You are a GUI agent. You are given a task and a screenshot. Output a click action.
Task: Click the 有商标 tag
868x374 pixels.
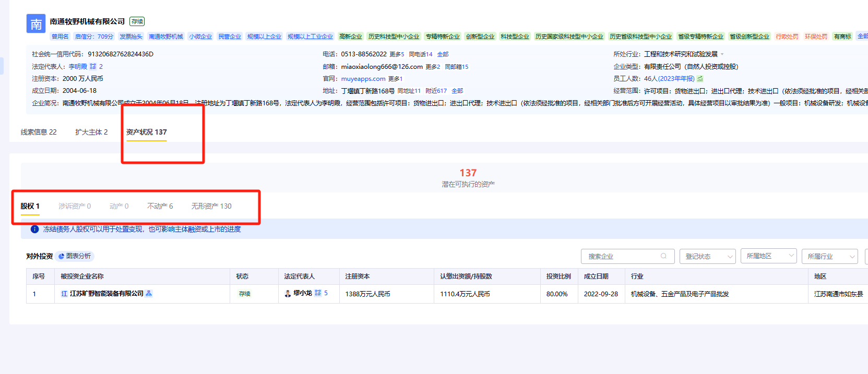tap(842, 37)
